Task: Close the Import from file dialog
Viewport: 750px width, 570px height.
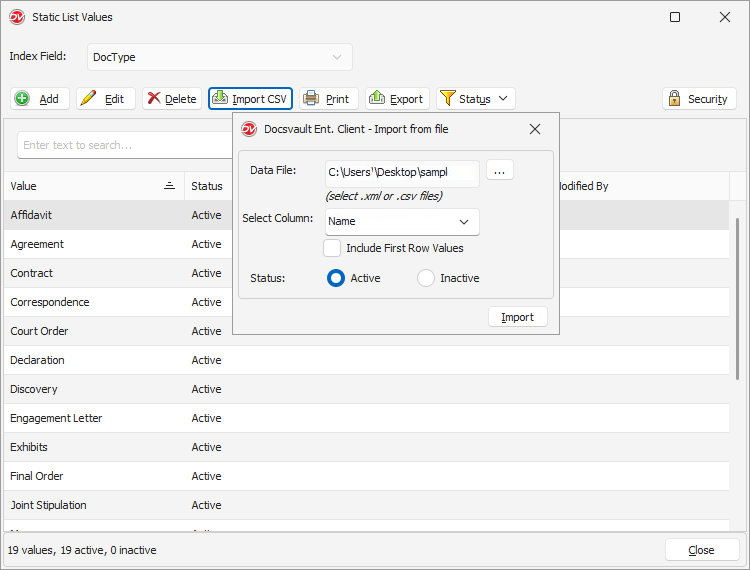Action: click(535, 129)
